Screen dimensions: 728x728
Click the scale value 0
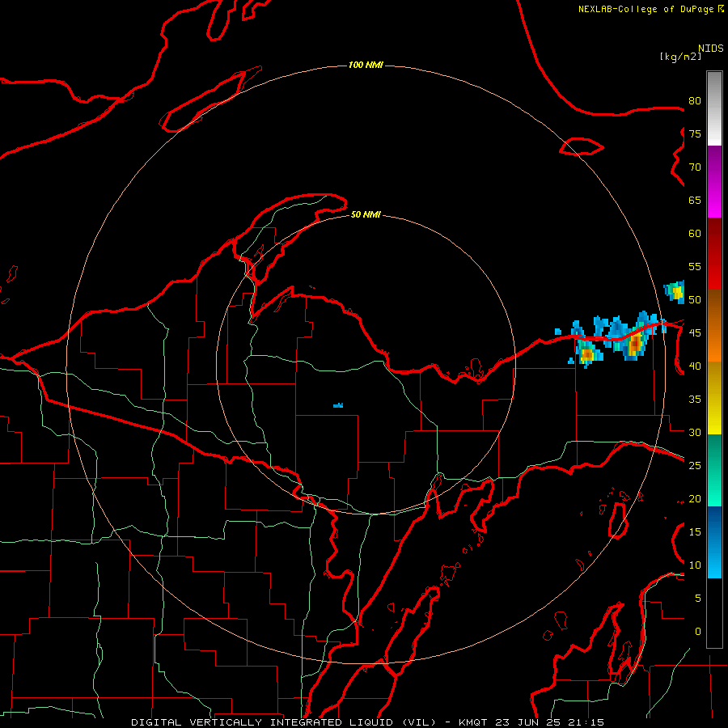pos(698,632)
